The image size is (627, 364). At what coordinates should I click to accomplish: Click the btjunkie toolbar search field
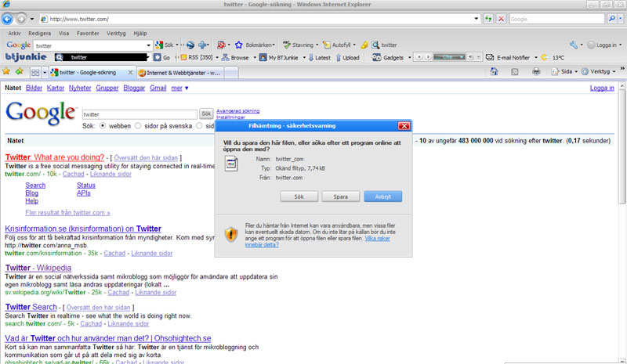tap(106, 58)
